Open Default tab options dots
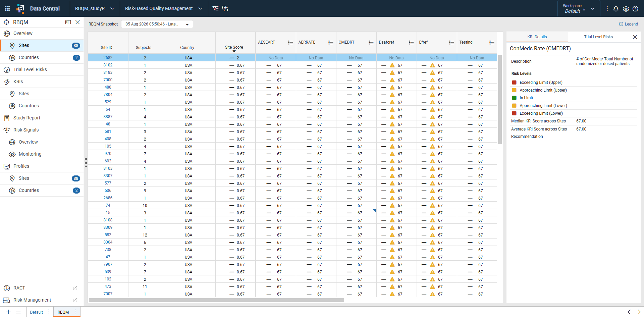Viewport: 644px width, 317px height. [48, 312]
